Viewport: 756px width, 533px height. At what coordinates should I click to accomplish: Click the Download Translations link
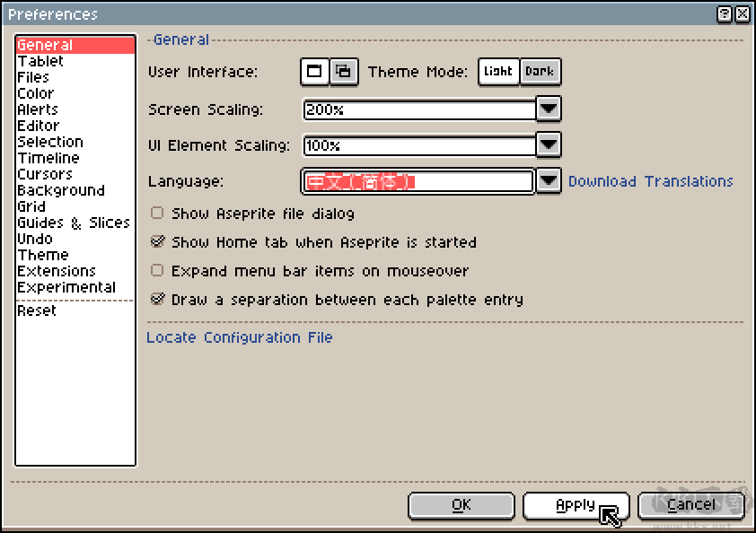click(x=650, y=181)
